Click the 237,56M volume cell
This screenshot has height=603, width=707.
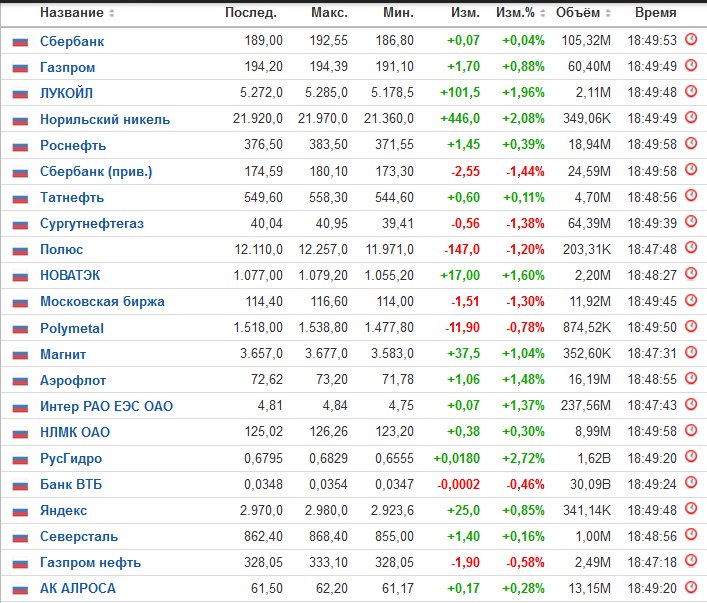[x=586, y=406]
